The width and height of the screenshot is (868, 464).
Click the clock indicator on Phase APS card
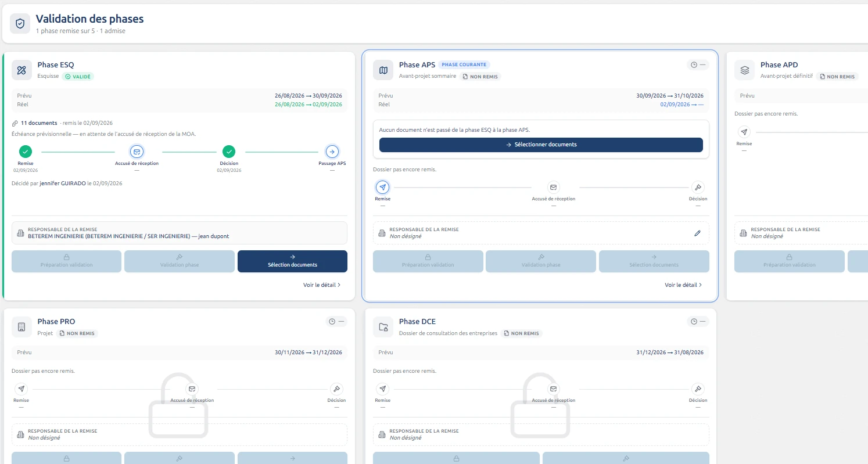tap(698, 64)
